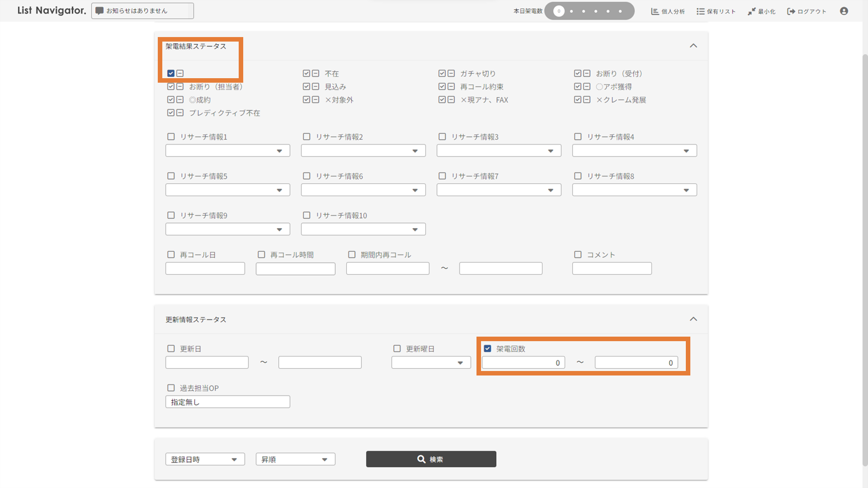Click the 検索 search button
The image size is (868, 488).
point(431,459)
